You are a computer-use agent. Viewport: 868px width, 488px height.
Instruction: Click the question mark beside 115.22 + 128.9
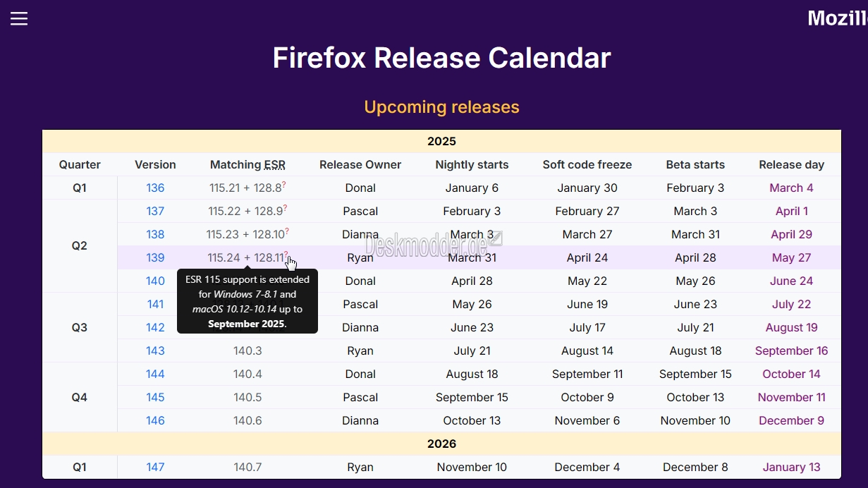coord(285,208)
